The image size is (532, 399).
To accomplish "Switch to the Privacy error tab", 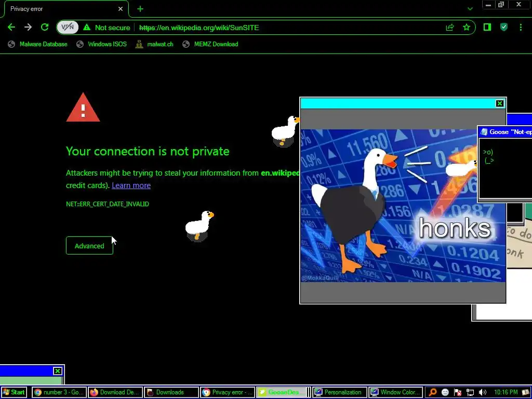I will pos(66,9).
